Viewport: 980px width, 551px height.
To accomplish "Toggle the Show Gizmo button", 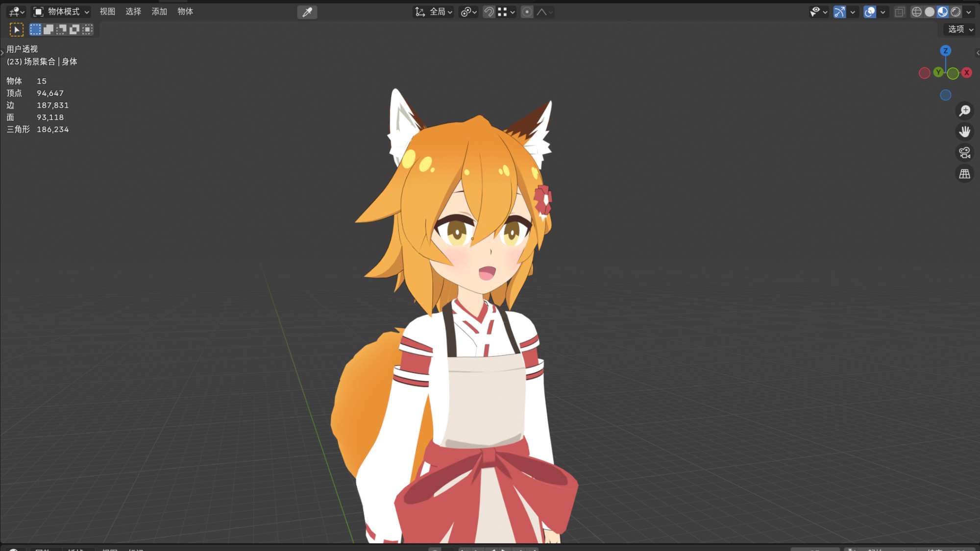I will pos(839,12).
